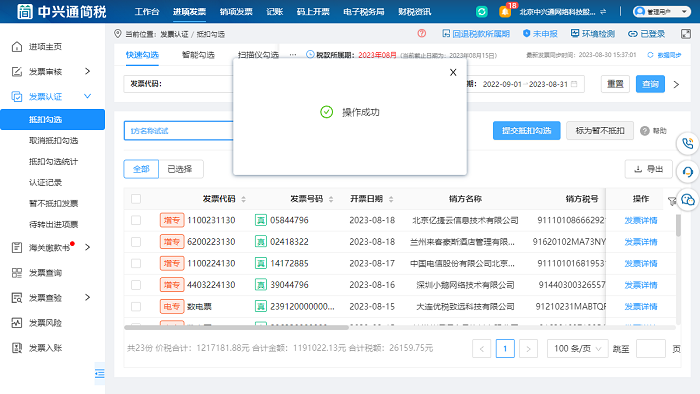Image resolution: width=700 pixels, height=394 pixels.
Task: Check invoice 39044796 row checkbox
Action: click(x=136, y=285)
